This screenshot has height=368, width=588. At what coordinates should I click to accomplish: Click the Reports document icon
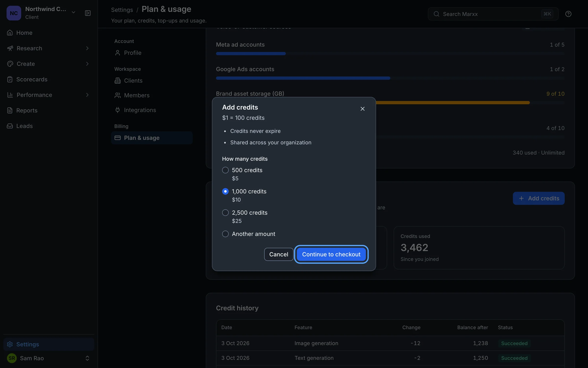(x=10, y=110)
